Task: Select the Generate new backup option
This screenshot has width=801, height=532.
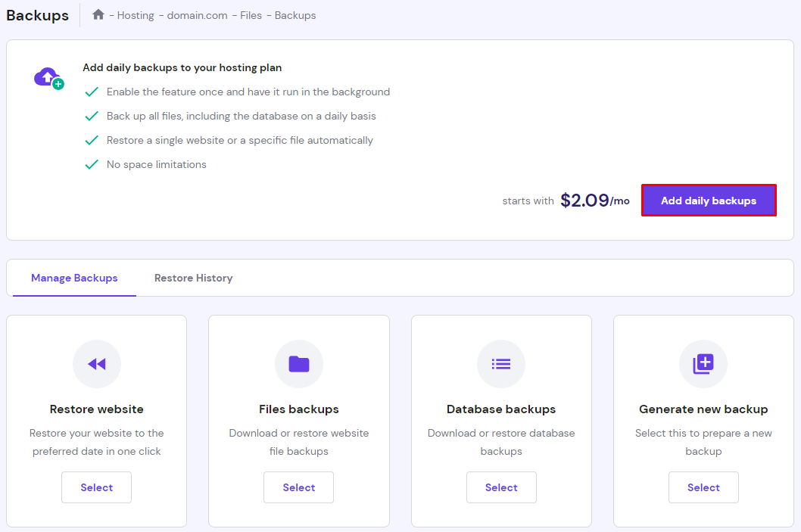Action: point(703,487)
